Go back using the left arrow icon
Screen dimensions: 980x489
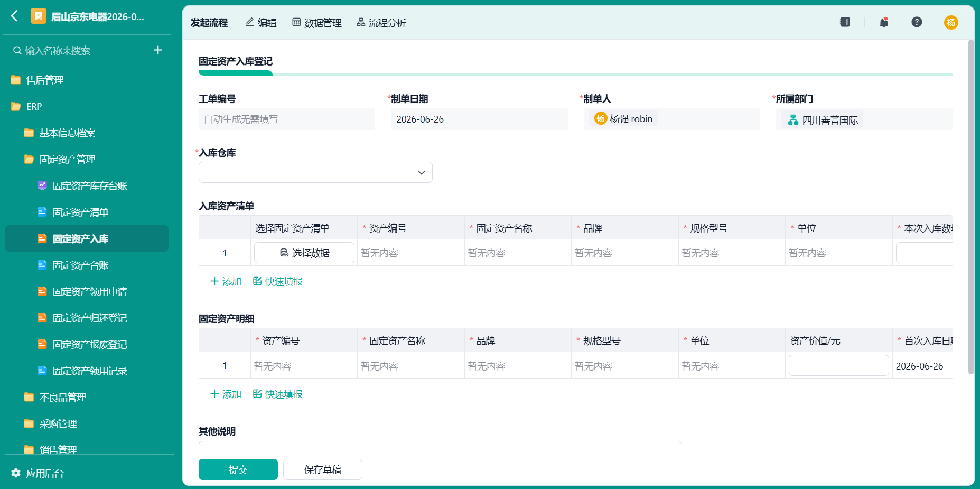pyautogui.click(x=14, y=16)
